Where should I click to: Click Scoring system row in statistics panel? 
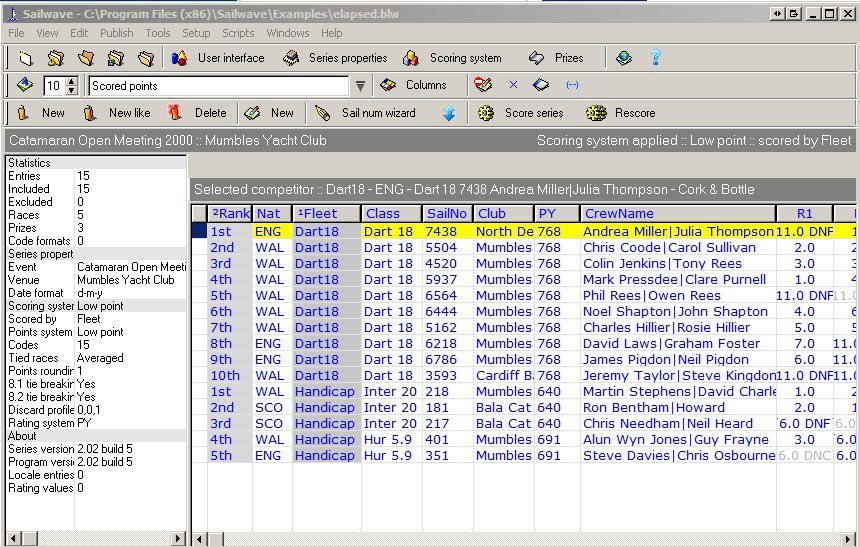click(96, 306)
